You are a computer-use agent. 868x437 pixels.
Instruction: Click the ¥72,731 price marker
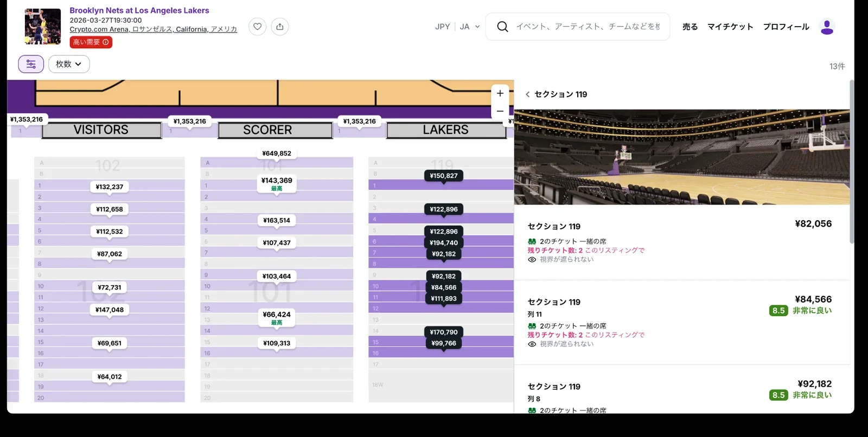click(110, 287)
